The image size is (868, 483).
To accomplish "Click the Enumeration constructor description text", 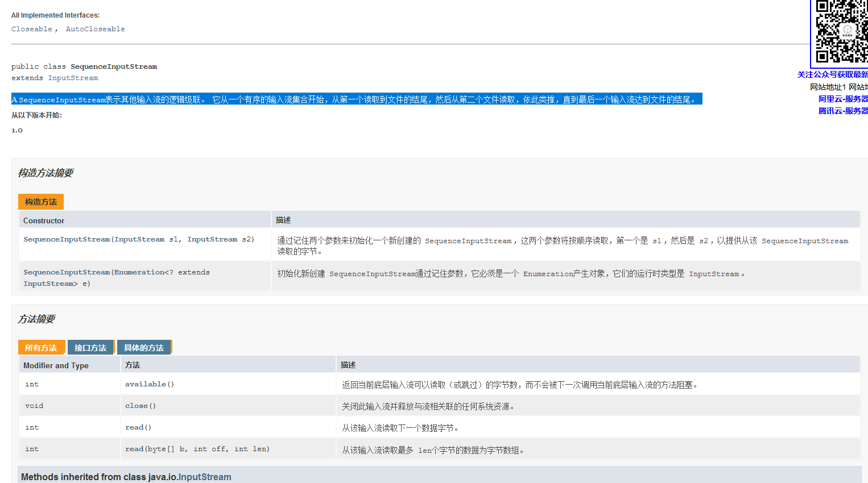I will [511, 274].
